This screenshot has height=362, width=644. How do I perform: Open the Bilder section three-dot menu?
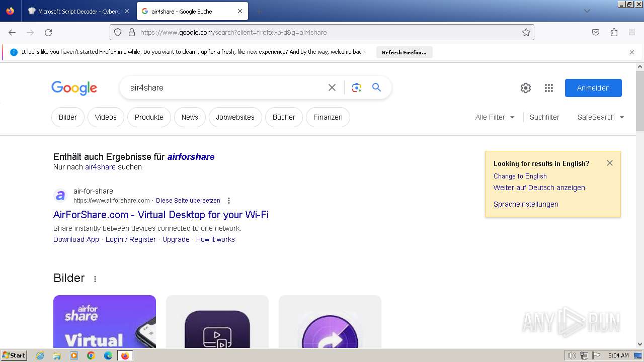(95, 279)
